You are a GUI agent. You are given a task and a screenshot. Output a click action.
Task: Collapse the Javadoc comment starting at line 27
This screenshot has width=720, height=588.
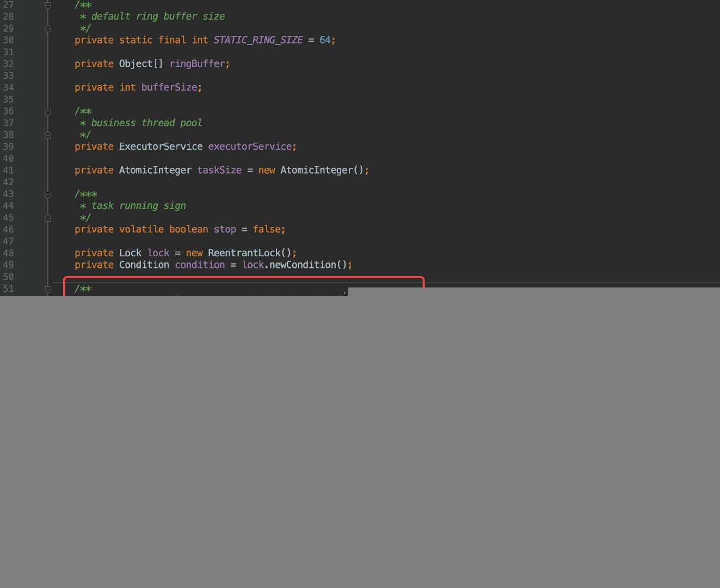48,5
